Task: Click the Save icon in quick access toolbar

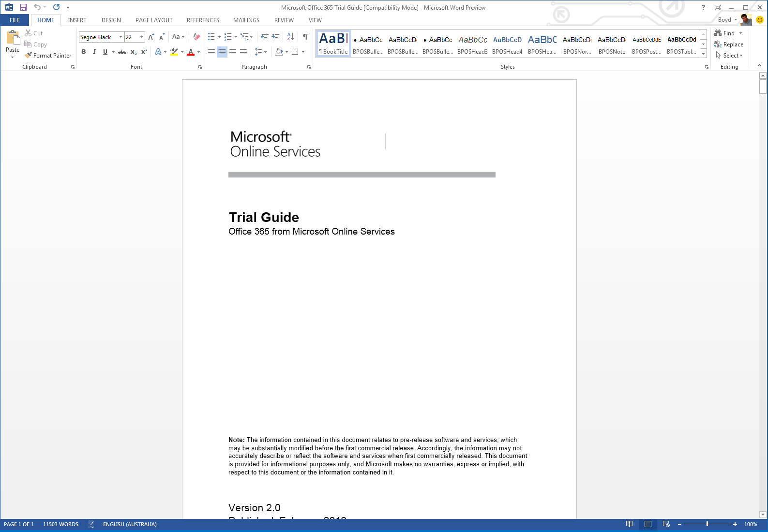Action: click(23, 7)
